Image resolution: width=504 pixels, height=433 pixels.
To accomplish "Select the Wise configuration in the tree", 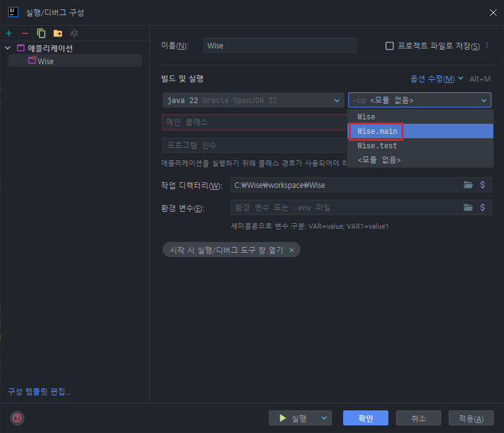I will point(47,60).
